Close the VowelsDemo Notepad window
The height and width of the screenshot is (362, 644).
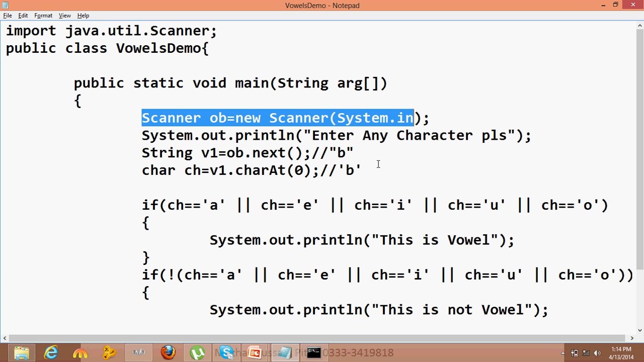click(632, 5)
